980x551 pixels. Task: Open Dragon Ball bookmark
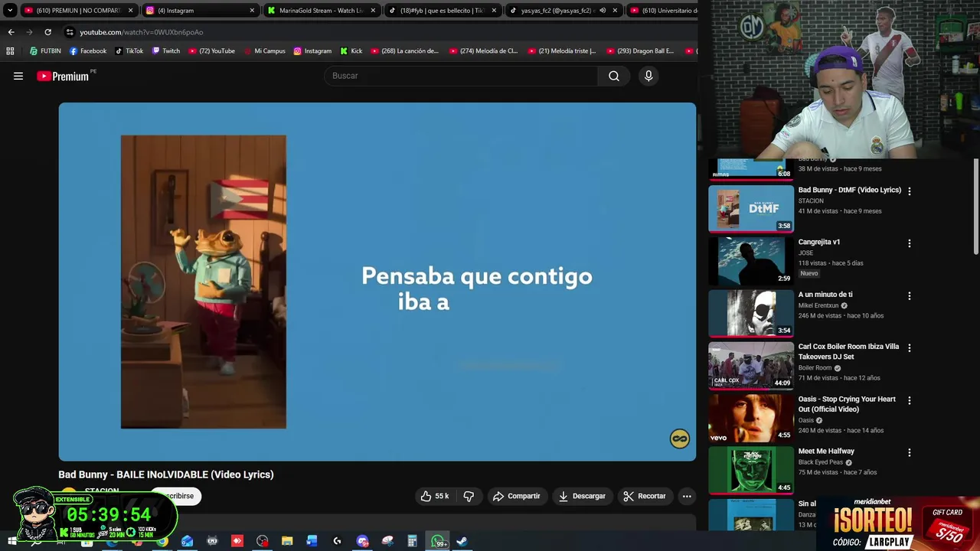pos(639,51)
